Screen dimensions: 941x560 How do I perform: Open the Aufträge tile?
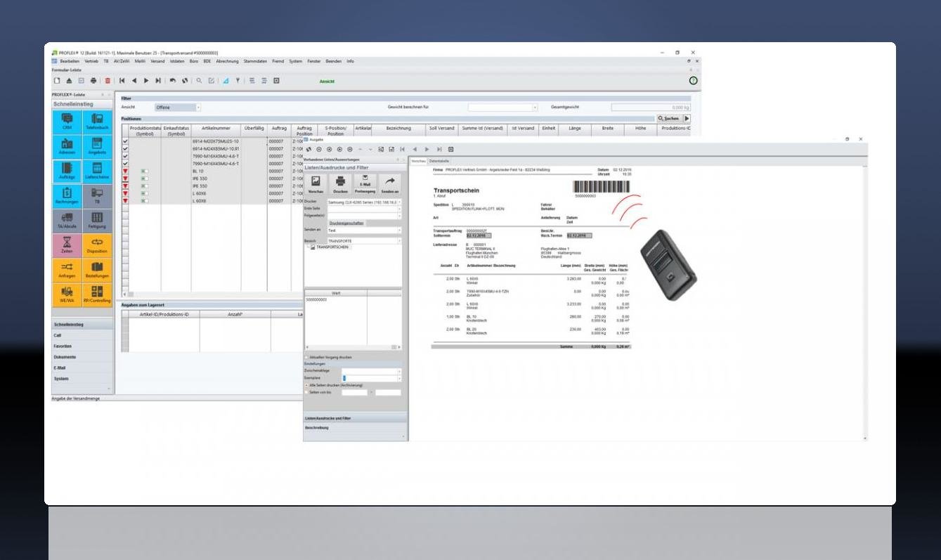click(67, 171)
